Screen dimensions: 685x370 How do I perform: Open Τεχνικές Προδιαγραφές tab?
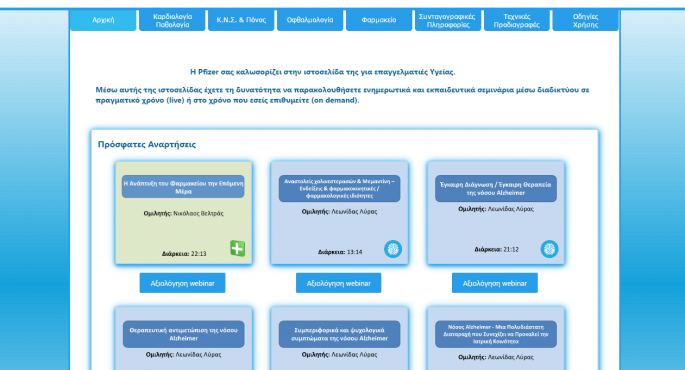point(517,20)
